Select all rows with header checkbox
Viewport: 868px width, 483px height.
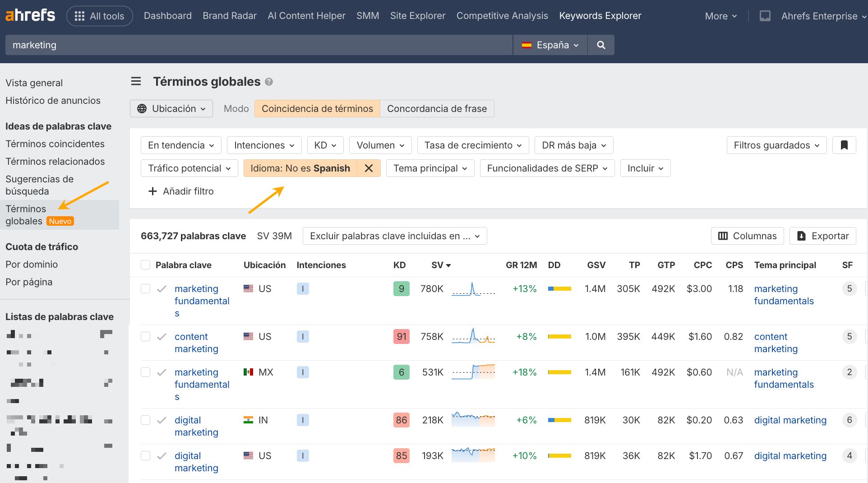(145, 265)
